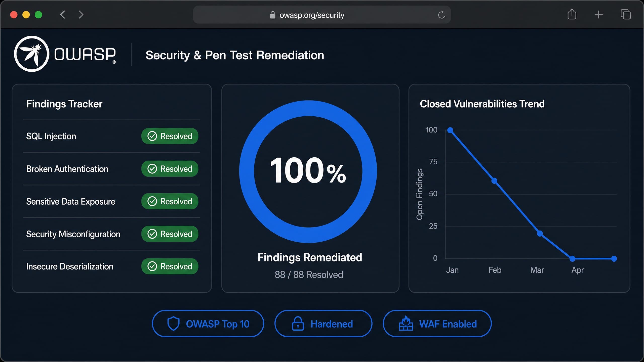This screenshot has width=644, height=362.
Task: Click the Closed Vulnerabilities Trend heading
Action: [x=482, y=104]
